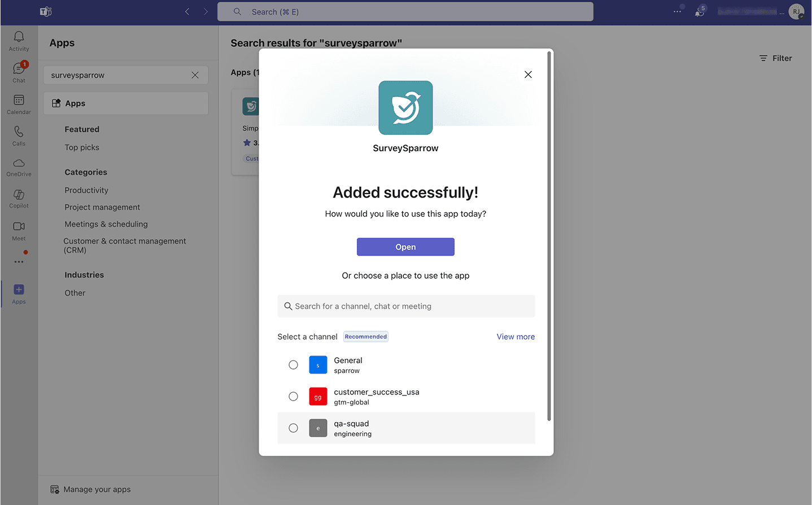Select customer_success_usa channel radio button

[293, 397]
